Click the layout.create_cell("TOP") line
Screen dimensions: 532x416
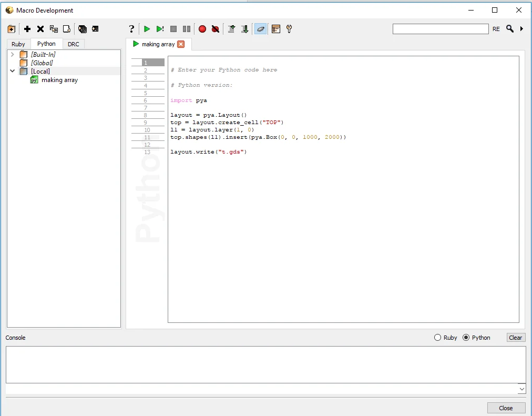coord(227,123)
